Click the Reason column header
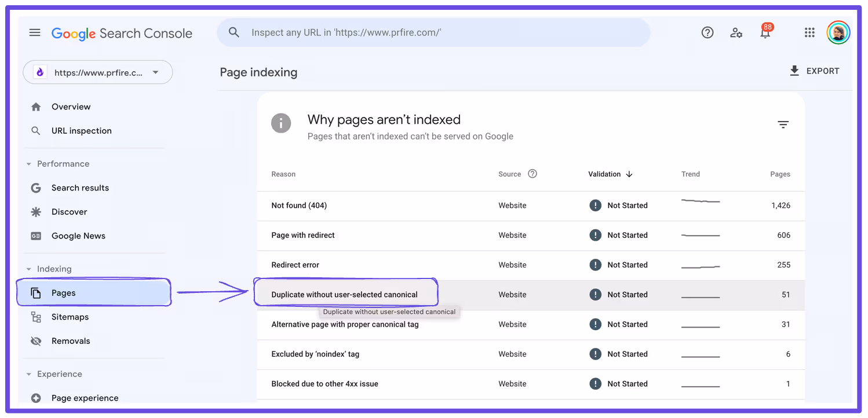The image size is (868, 418). tap(283, 174)
